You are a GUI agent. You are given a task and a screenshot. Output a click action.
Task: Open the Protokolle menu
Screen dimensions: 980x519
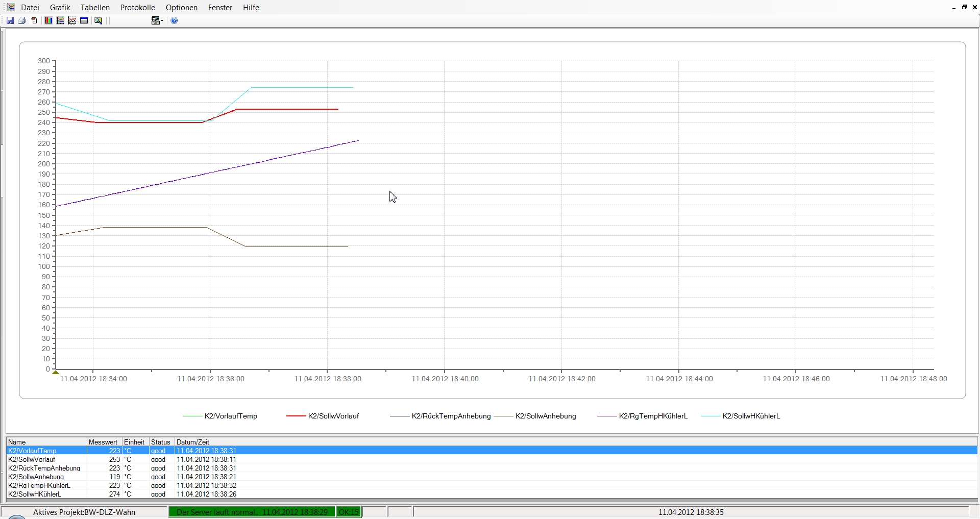point(138,8)
